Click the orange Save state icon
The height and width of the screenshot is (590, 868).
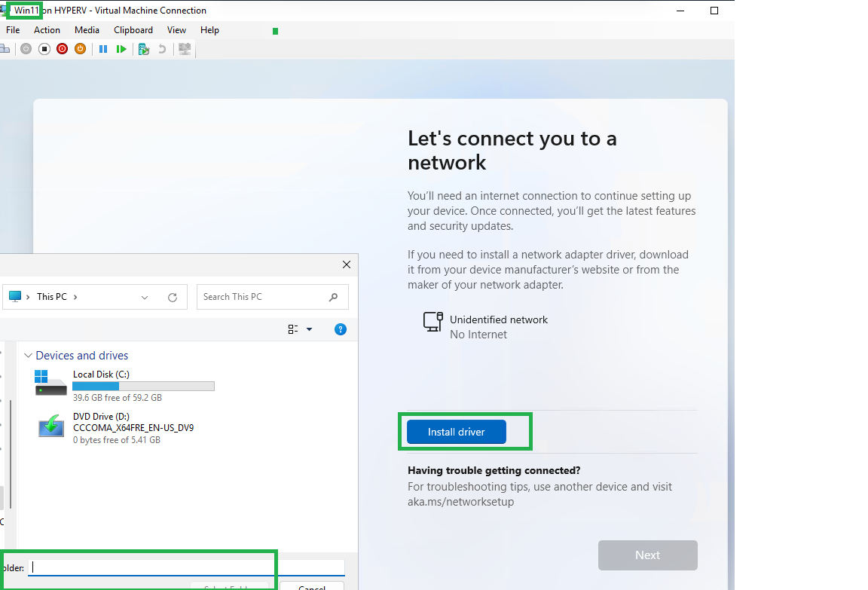(81, 49)
